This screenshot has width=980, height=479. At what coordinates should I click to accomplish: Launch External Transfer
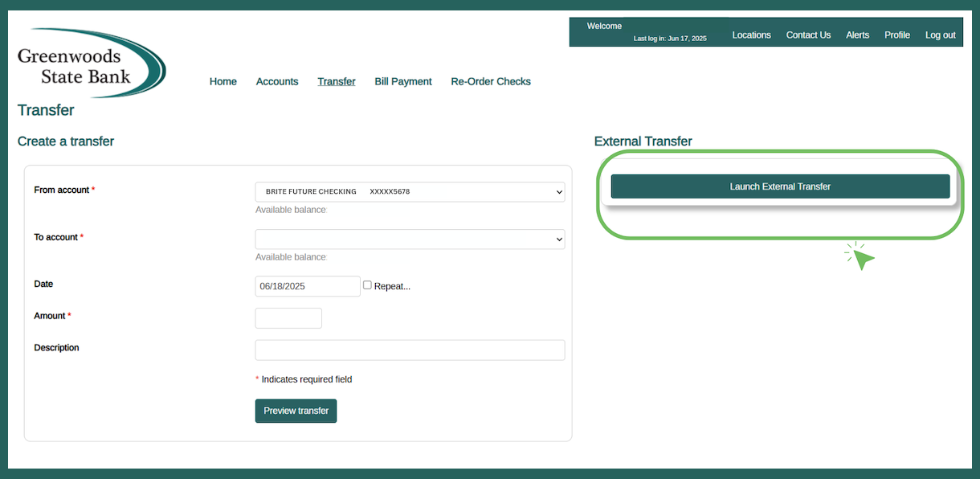[780, 186]
